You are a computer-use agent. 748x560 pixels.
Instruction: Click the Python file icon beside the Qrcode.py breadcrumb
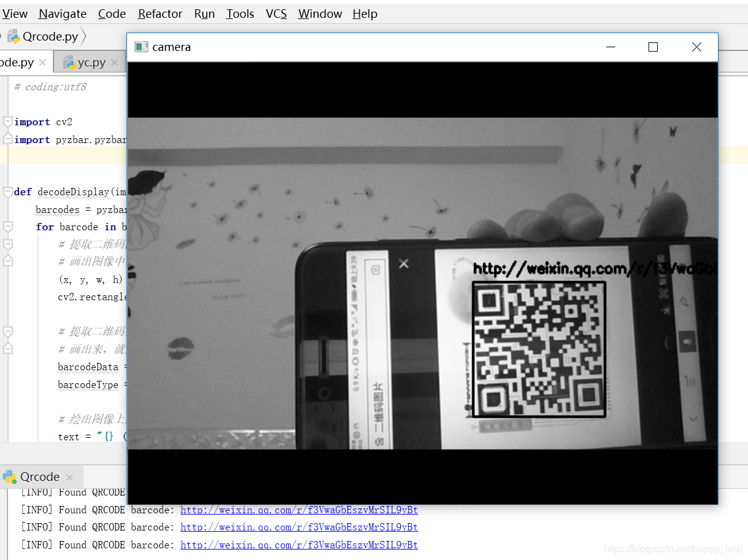pyautogui.click(x=14, y=36)
